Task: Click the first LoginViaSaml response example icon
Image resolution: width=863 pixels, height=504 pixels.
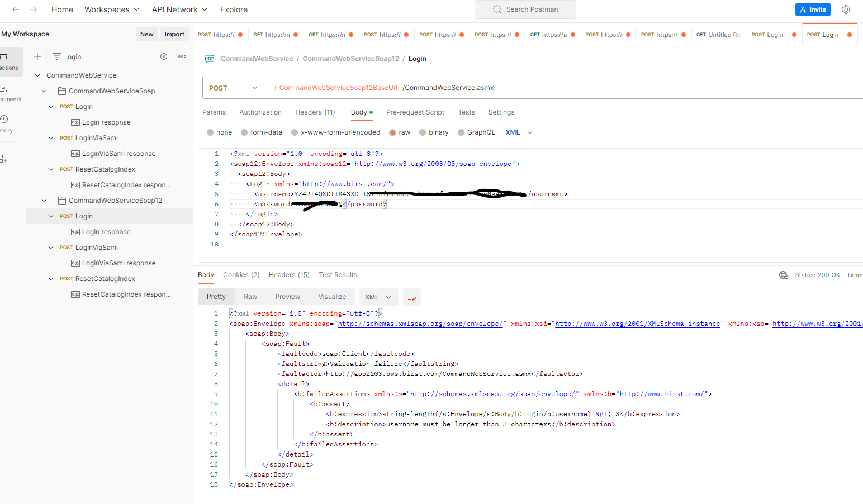Action: 75,154
